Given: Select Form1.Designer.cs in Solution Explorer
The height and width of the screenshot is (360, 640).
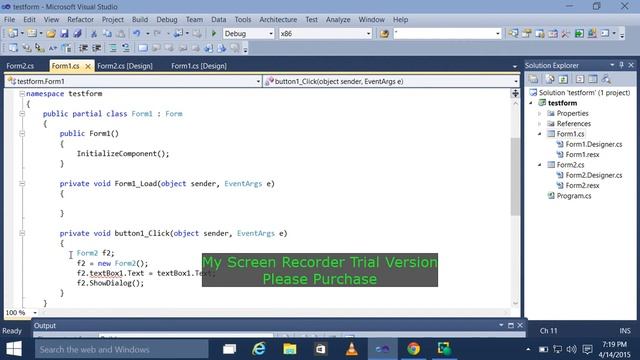Looking at the screenshot, I should (x=594, y=144).
